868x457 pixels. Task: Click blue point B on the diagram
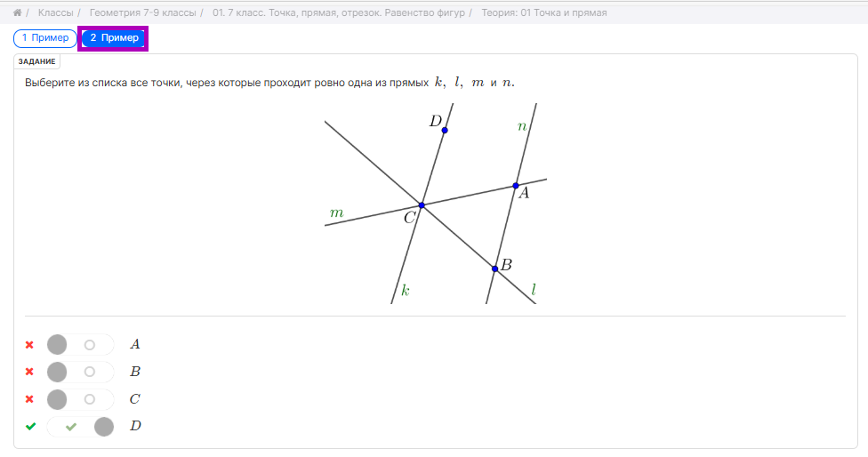[x=494, y=269]
